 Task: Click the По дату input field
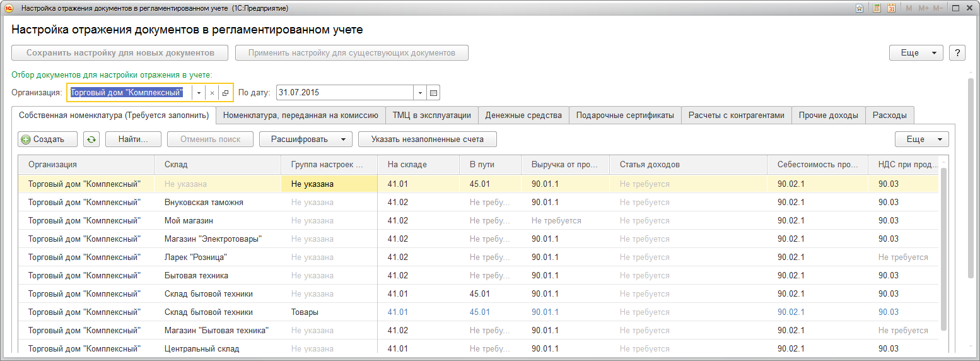point(344,93)
